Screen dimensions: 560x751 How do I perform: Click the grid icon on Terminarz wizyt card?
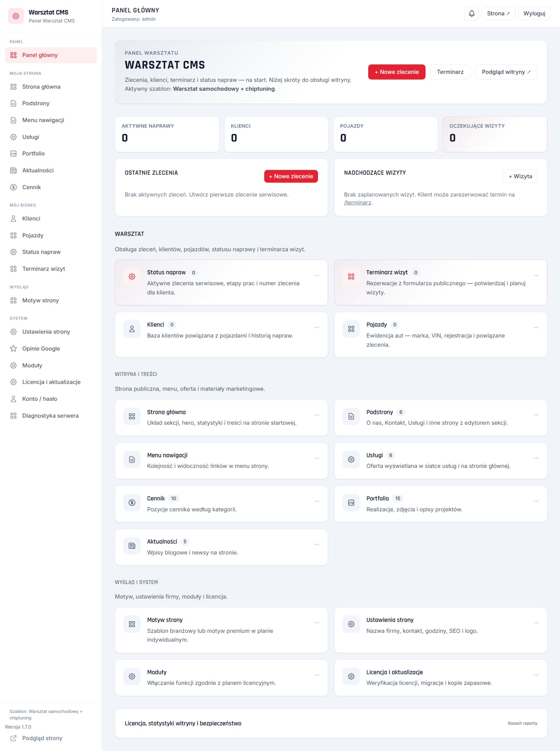pyautogui.click(x=351, y=277)
